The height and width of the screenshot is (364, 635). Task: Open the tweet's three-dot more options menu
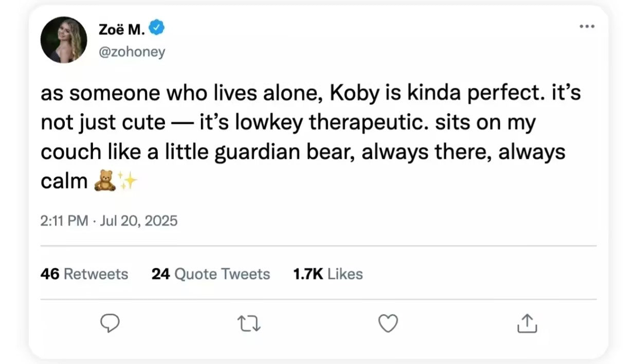[587, 26]
